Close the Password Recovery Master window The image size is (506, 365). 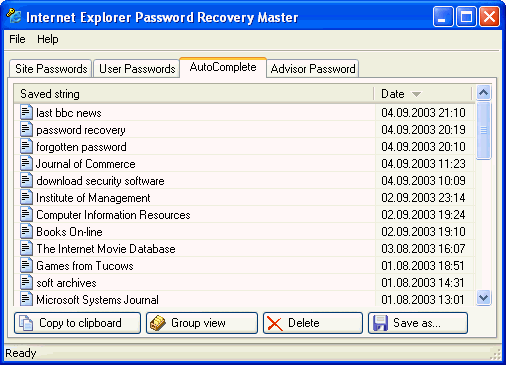[489, 16]
